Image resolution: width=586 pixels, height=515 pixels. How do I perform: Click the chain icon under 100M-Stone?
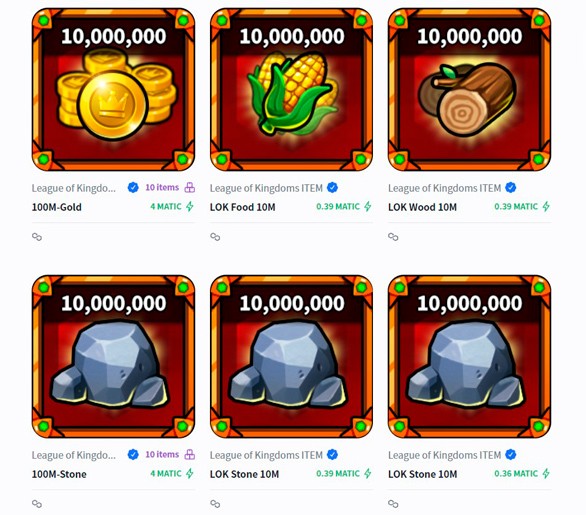37,504
